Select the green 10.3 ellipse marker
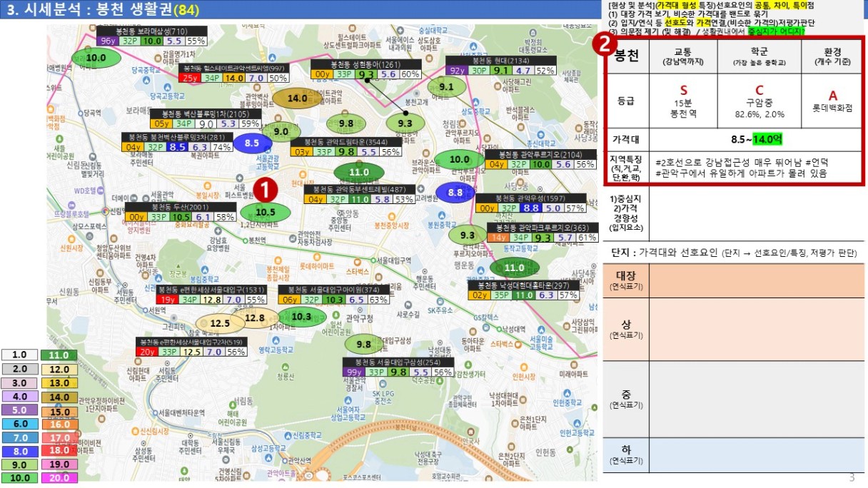868x488 pixels. pyautogui.click(x=303, y=317)
